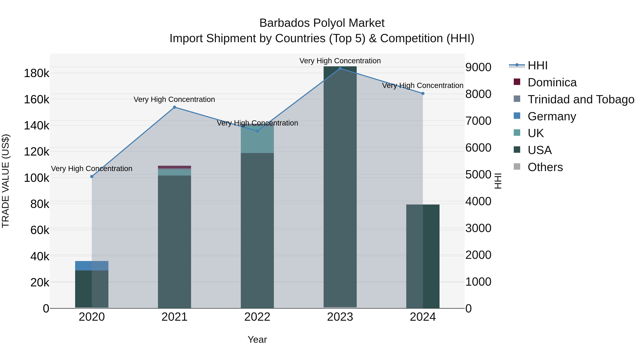Click Very High Concentration label above 2023
Screen dimensions: 644x362
(340, 61)
